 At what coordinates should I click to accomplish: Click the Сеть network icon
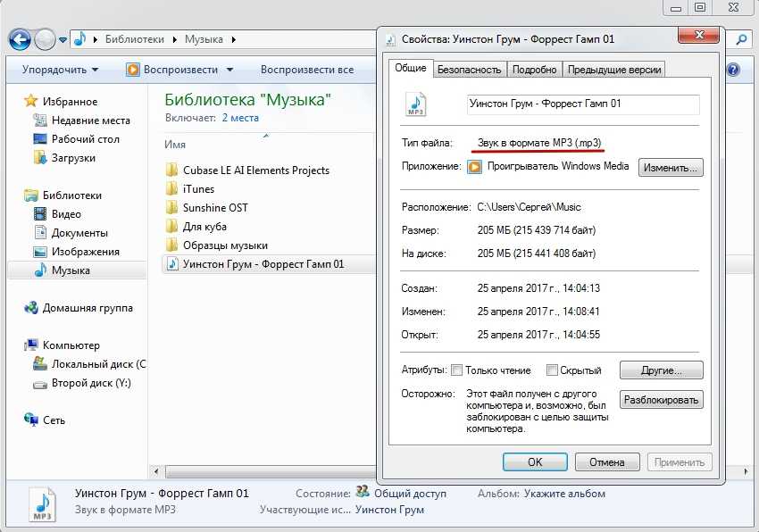point(31,420)
